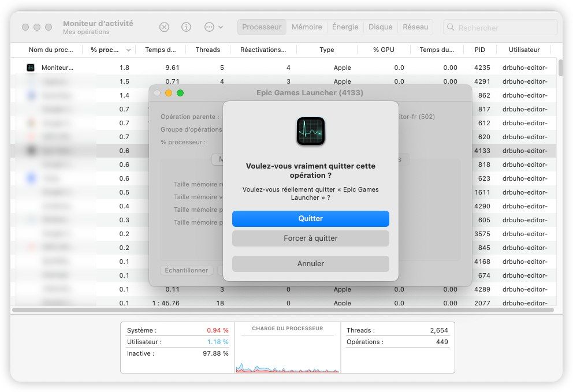The image size is (573, 392).
Task: Select the Moniteur... process row
Action: pos(283,68)
